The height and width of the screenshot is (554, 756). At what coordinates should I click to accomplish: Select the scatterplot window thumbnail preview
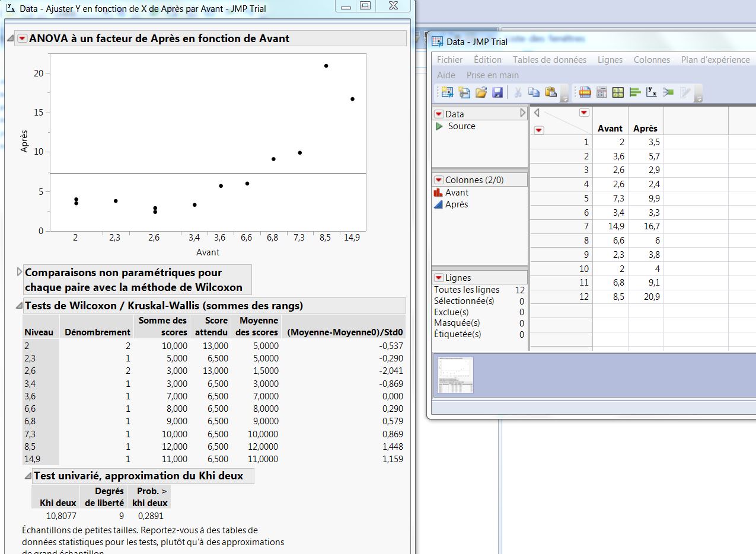[x=456, y=374]
